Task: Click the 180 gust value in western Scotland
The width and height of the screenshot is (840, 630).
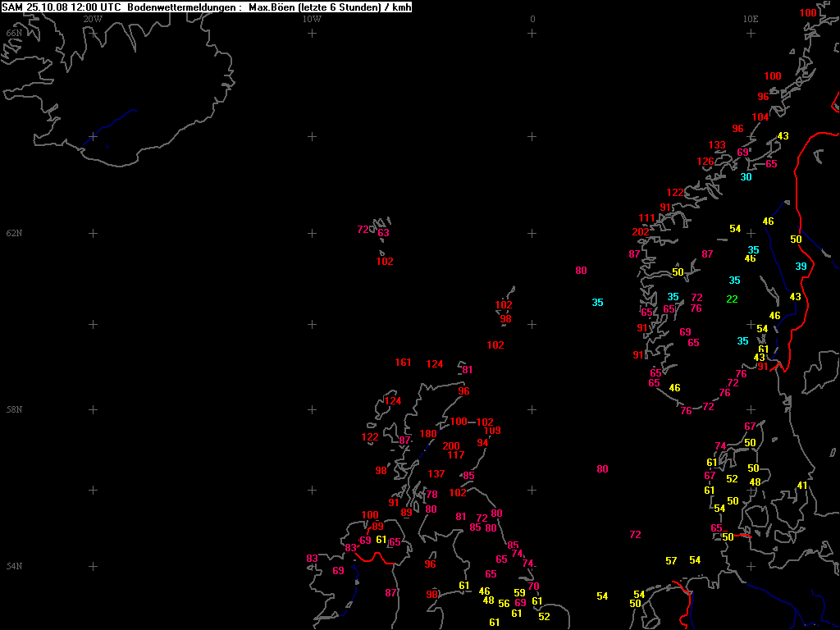Action: pos(428,434)
